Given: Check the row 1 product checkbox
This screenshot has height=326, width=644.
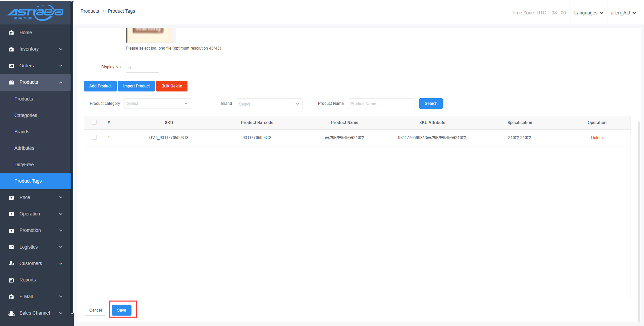Looking at the screenshot, I should (x=94, y=137).
